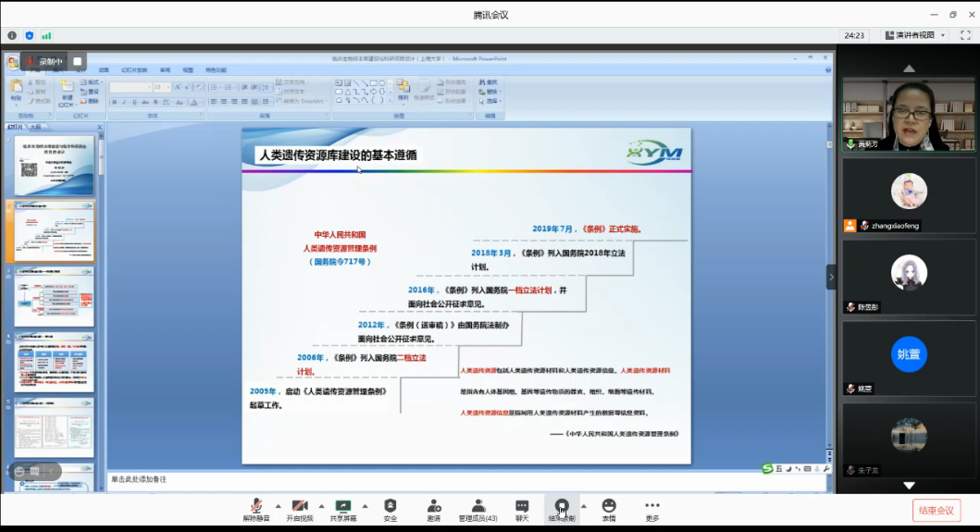
Task: Open the chat (聊天) panel
Action: (522, 509)
